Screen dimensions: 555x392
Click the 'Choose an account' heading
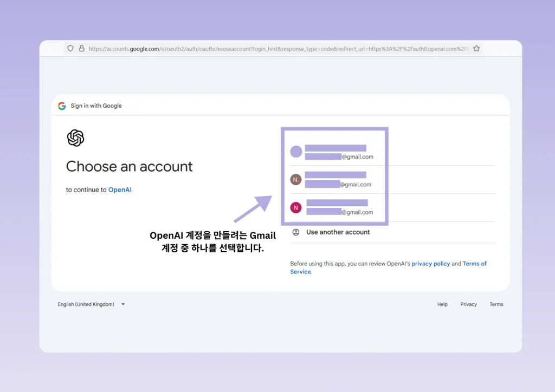pyautogui.click(x=129, y=166)
